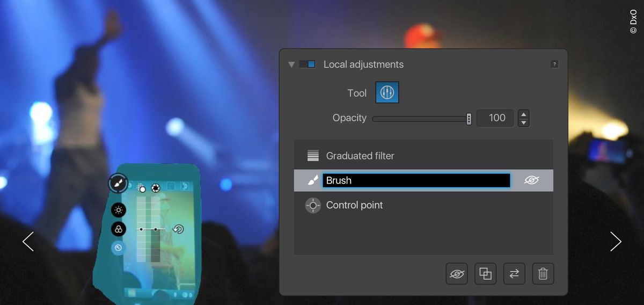
Task: Select the Detail equalizer blue circle icon
Action: pos(119,248)
